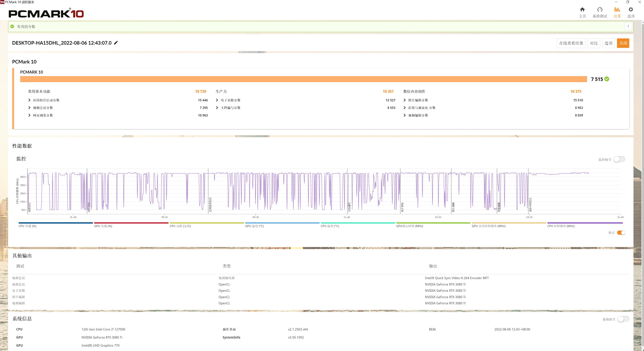Open the Benchmark (基准测试) gauge icon
Screen dimensions: 644x351
[x=600, y=10]
